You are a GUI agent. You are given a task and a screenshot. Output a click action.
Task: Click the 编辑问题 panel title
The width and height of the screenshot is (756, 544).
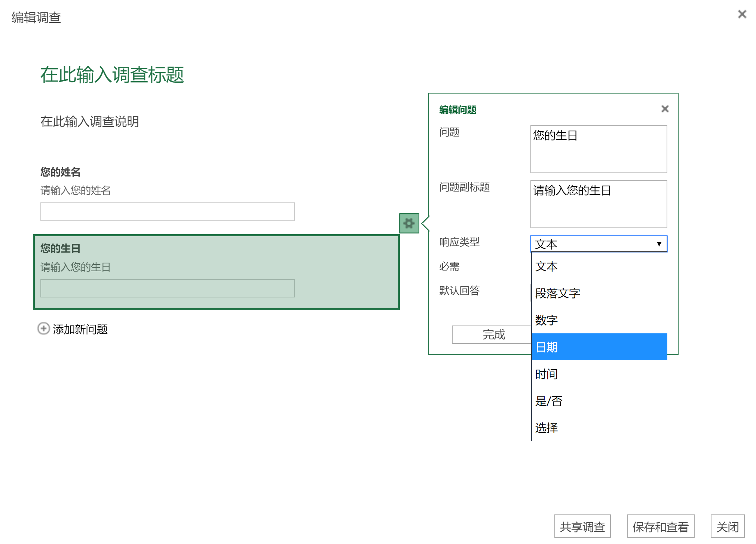[x=458, y=110]
